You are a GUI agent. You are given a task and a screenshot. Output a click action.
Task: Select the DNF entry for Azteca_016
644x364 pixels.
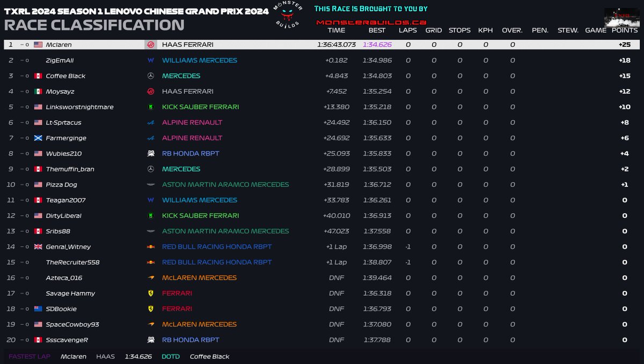point(336,278)
